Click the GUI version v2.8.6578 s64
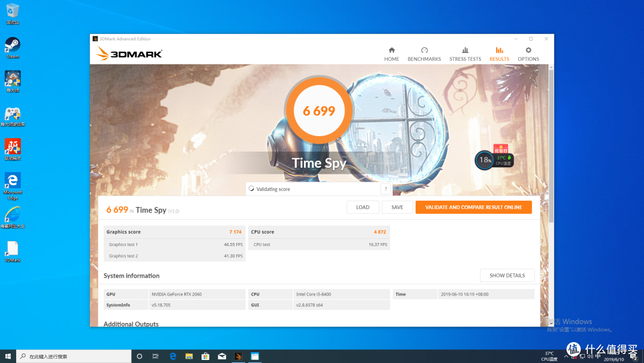This screenshot has width=644, height=363. (x=309, y=305)
